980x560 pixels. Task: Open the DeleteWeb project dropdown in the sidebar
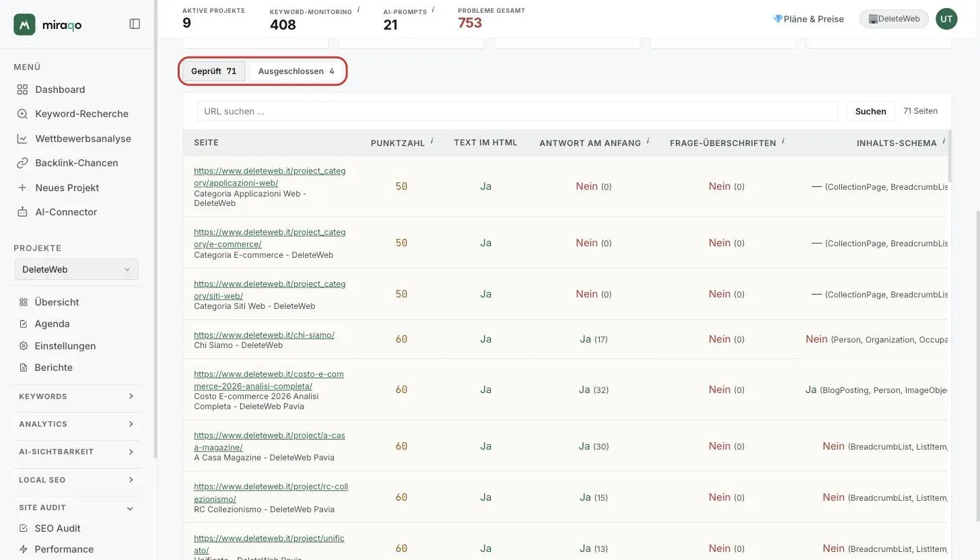tap(77, 269)
